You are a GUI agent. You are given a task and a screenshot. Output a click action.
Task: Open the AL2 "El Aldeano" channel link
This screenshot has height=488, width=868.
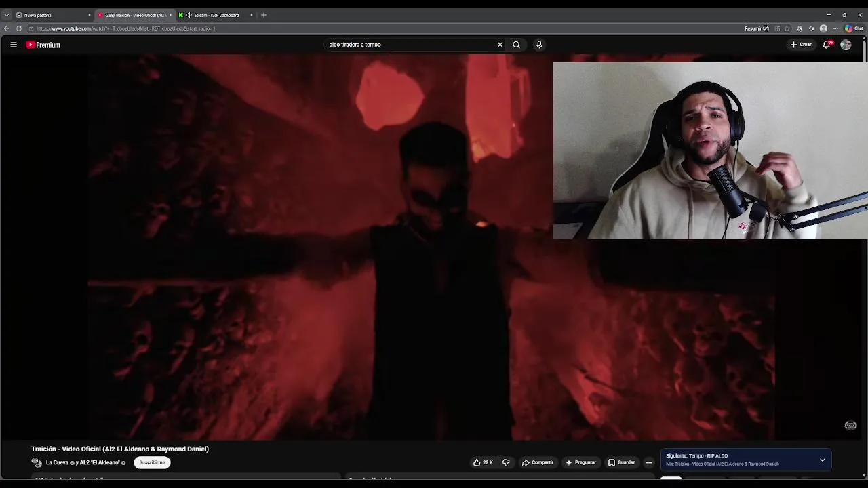tap(100, 462)
